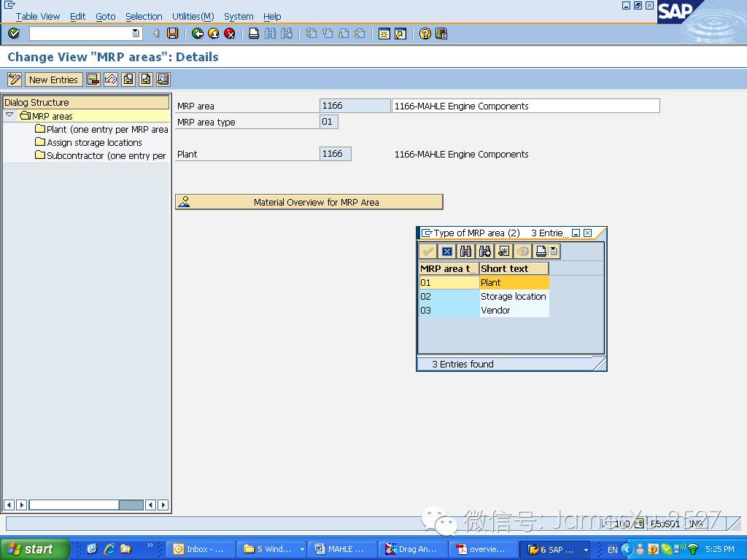The image size is (747, 560).
Task: Open the Selection menu
Action: coord(144,16)
